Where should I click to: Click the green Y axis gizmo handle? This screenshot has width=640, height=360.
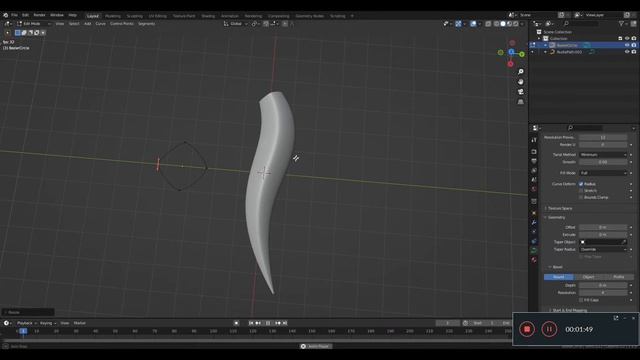[522, 54]
